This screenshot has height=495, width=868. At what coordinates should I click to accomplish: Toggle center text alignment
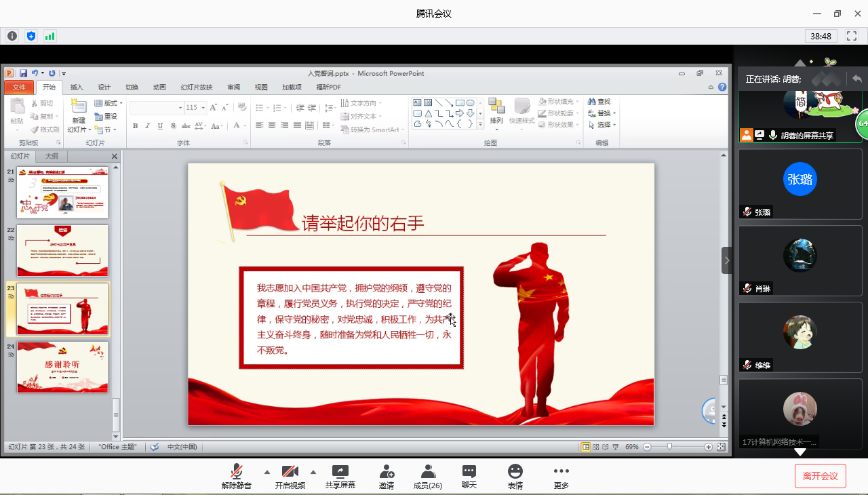tap(272, 125)
